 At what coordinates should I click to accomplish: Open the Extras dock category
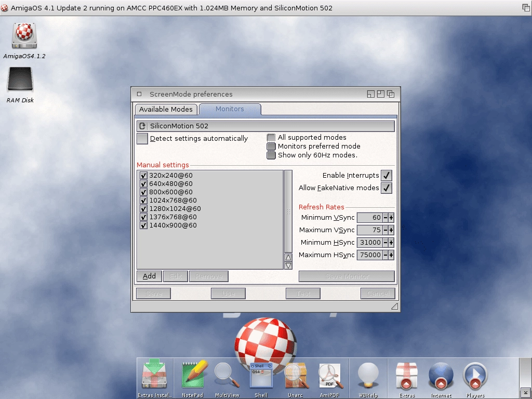(406, 376)
